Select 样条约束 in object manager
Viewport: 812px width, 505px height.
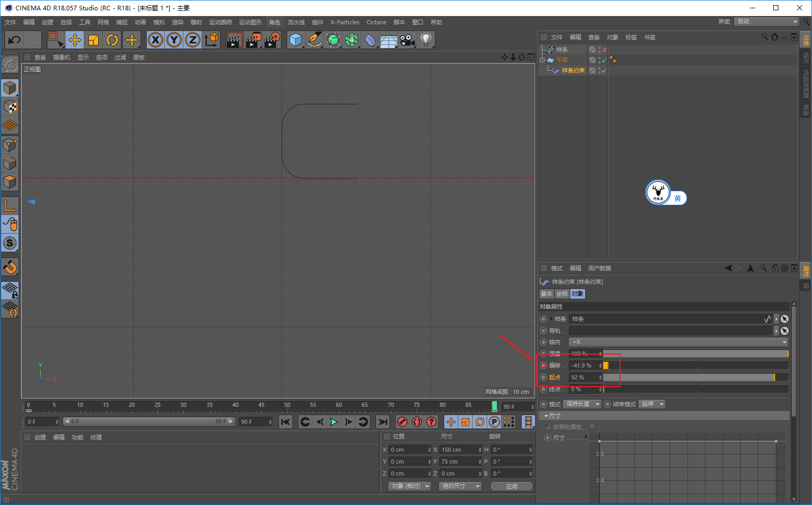point(573,70)
